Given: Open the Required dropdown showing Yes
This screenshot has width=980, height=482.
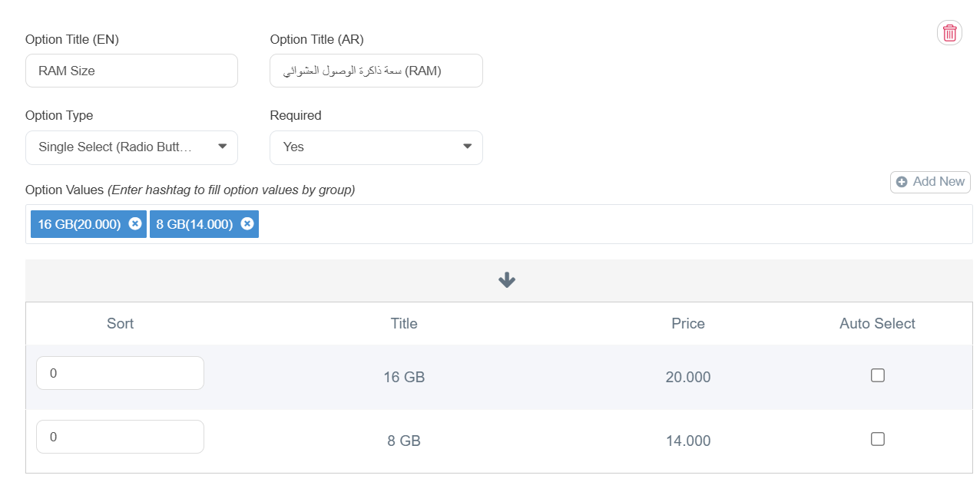Looking at the screenshot, I should point(376,147).
